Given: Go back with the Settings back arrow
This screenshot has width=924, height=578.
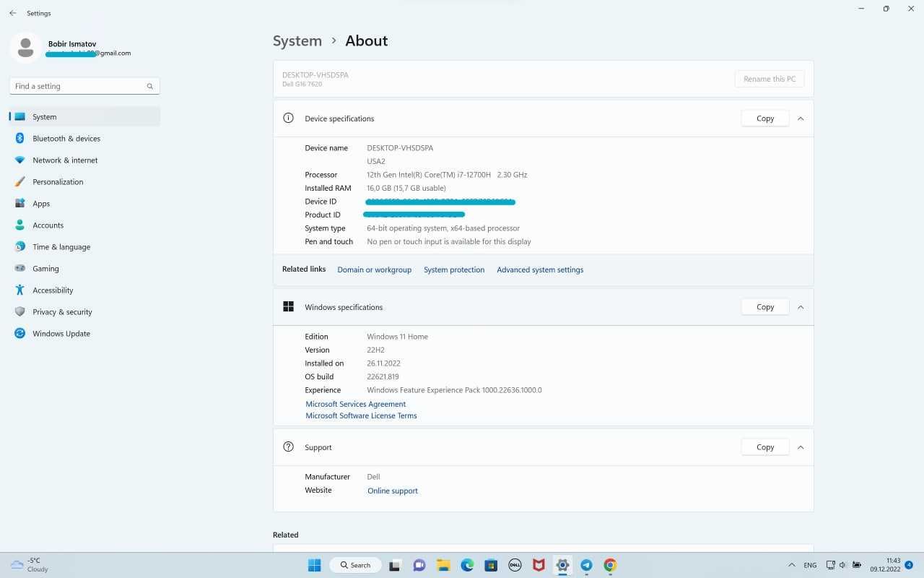Looking at the screenshot, I should [13, 13].
